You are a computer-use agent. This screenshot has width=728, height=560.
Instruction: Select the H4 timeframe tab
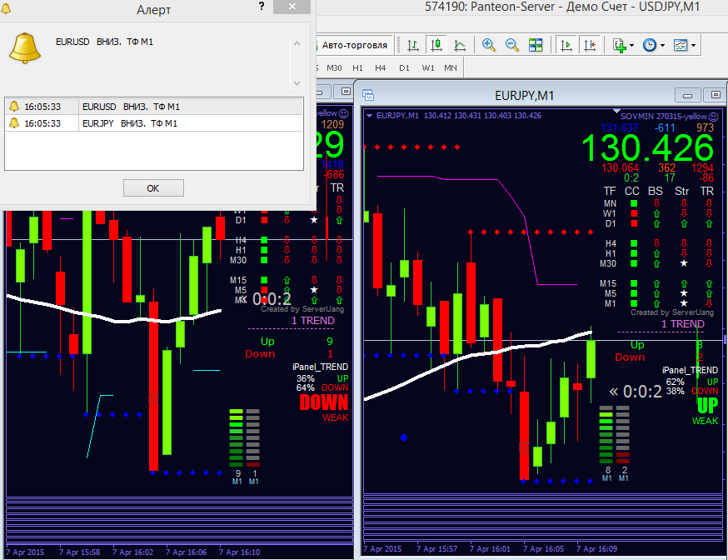click(381, 67)
